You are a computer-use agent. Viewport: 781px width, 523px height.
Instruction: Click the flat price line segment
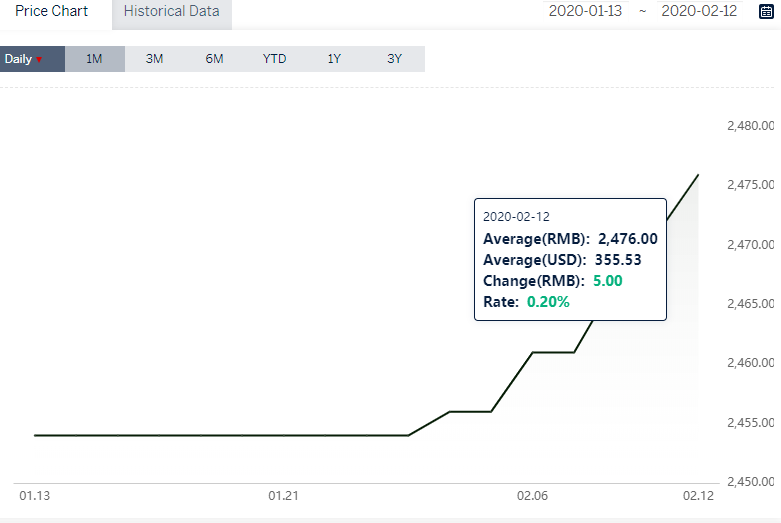click(222, 435)
